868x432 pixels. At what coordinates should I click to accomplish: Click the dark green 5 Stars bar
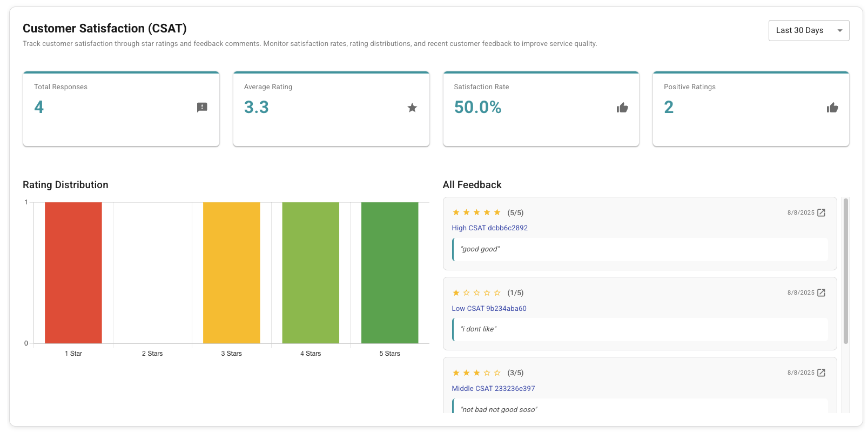pyautogui.click(x=389, y=273)
